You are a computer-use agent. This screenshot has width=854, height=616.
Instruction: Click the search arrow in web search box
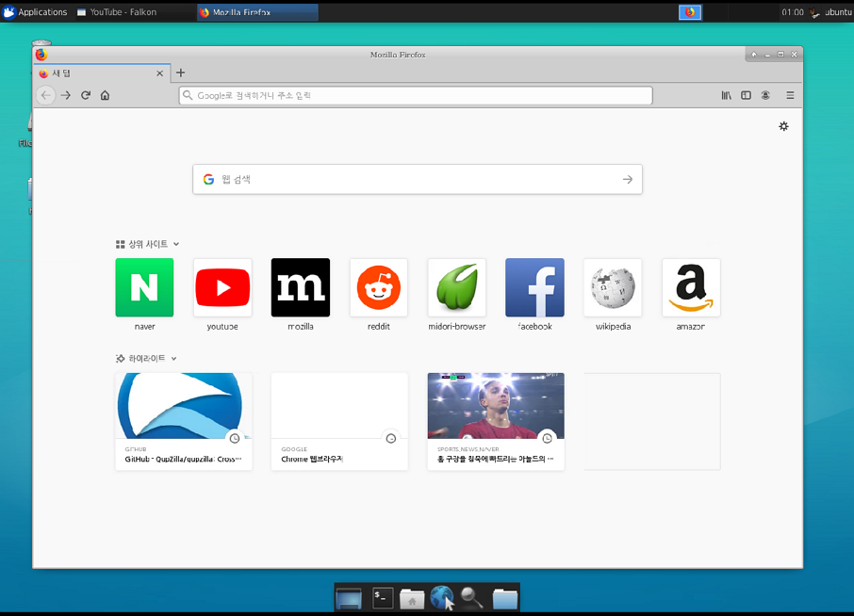click(x=628, y=179)
